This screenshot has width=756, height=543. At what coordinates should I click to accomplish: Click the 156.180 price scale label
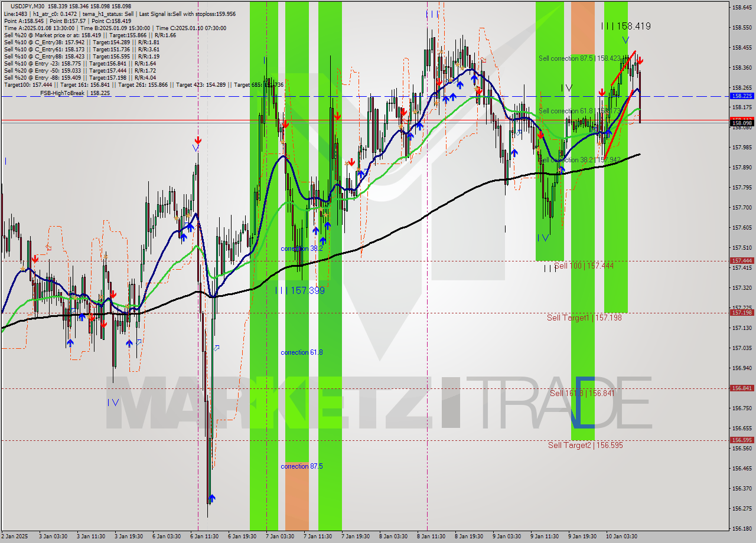coord(742,528)
